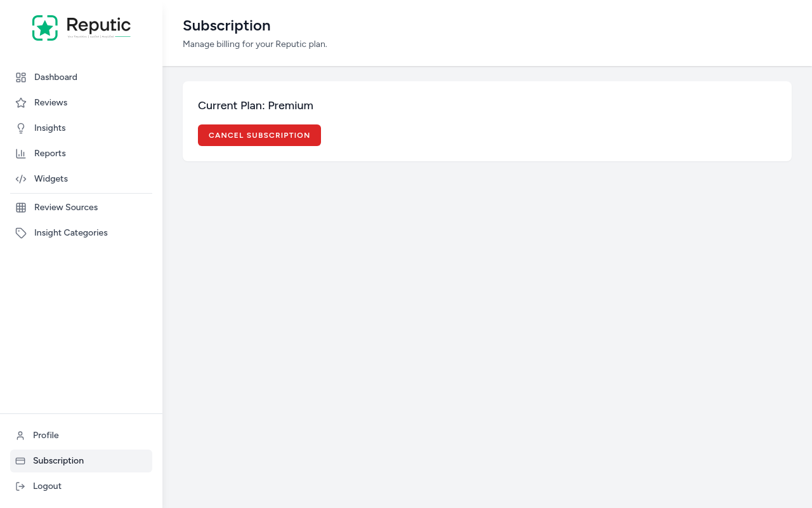The height and width of the screenshot is (508, 812).
Task: Click the Review Sources grid table icon
Action: point(20,207)
